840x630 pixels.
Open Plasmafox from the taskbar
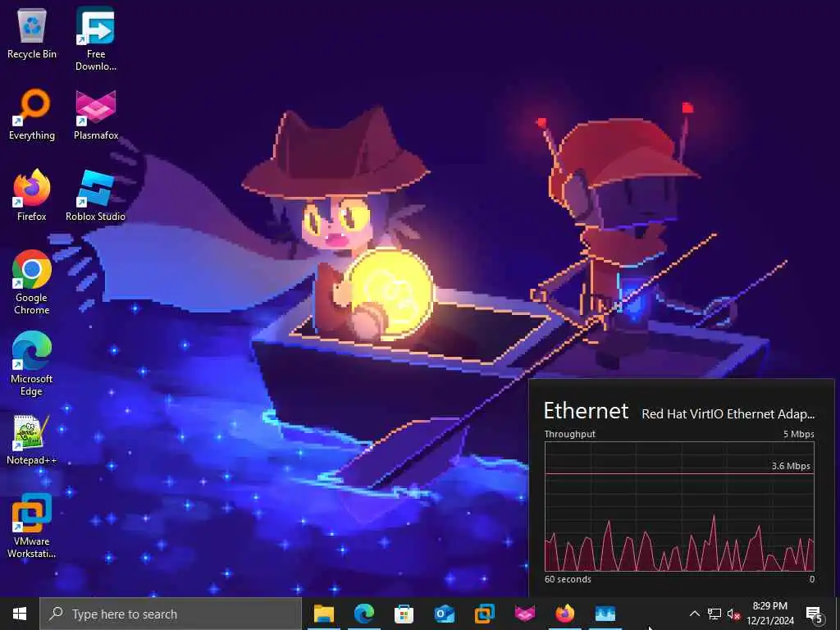point(524,614)
